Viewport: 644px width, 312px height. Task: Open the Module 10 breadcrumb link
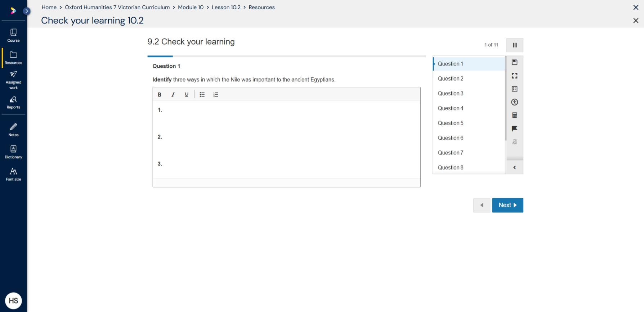pos(191,7)
